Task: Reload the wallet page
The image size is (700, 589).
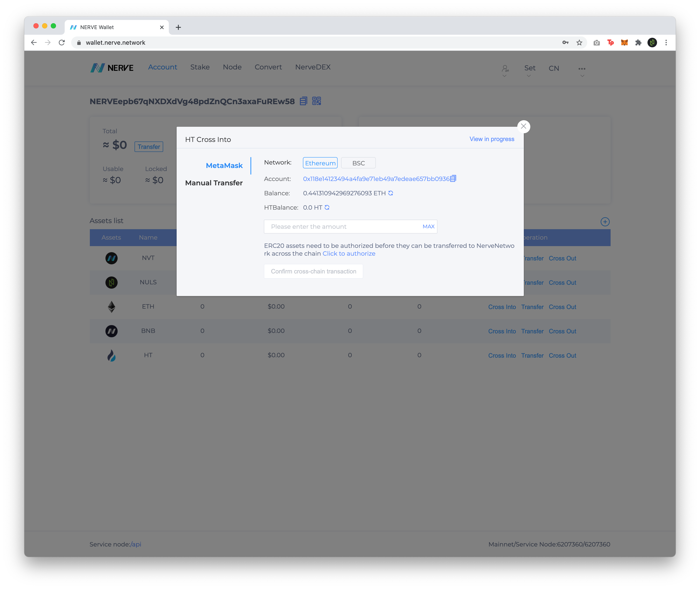Action: (x=62, y=42)
